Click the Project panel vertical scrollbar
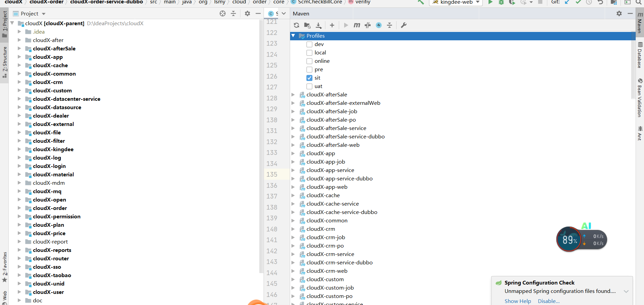Viewport: 644px width, 305px height. [x=261, y=146]
